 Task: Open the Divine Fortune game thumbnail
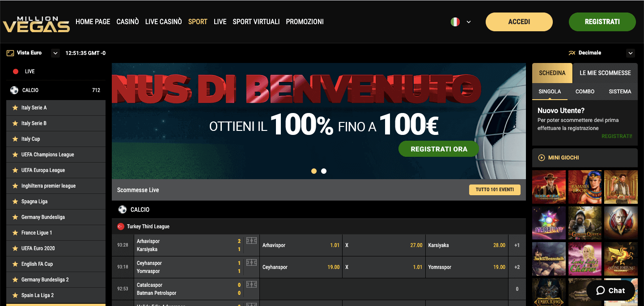coord(621,259)
